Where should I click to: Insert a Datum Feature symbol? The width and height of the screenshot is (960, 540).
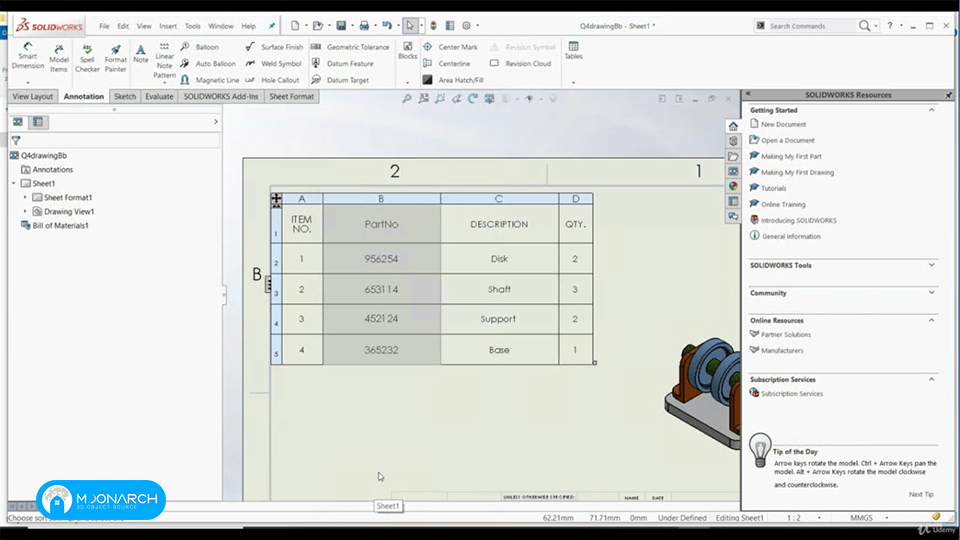[342, 64]
